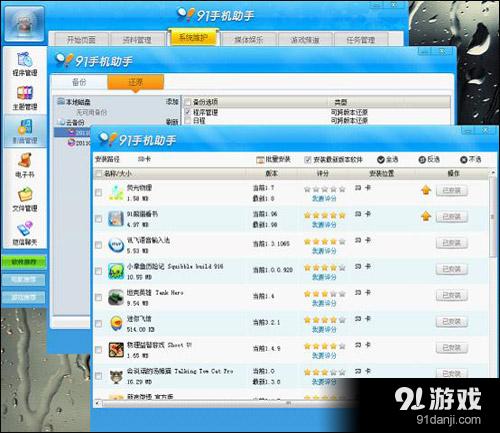This screenshot has width=500, height=433.
Task: Click the 讯飞语音输入法 app icon
Action: coord(116,245)
